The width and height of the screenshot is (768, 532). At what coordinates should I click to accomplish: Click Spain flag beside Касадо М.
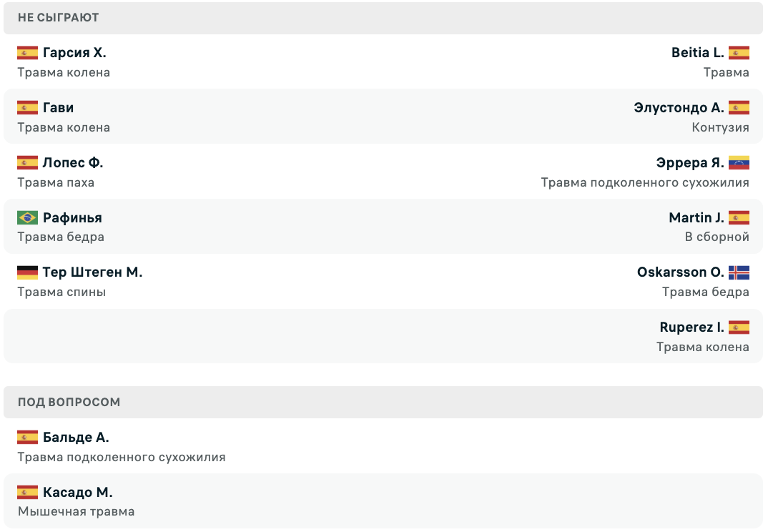(x=27, y=492)
